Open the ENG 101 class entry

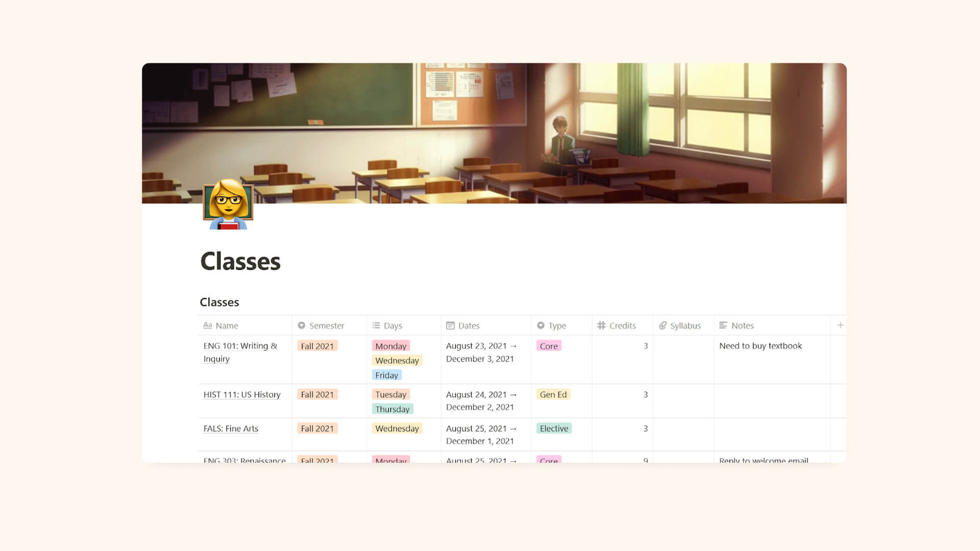[241, 351]
